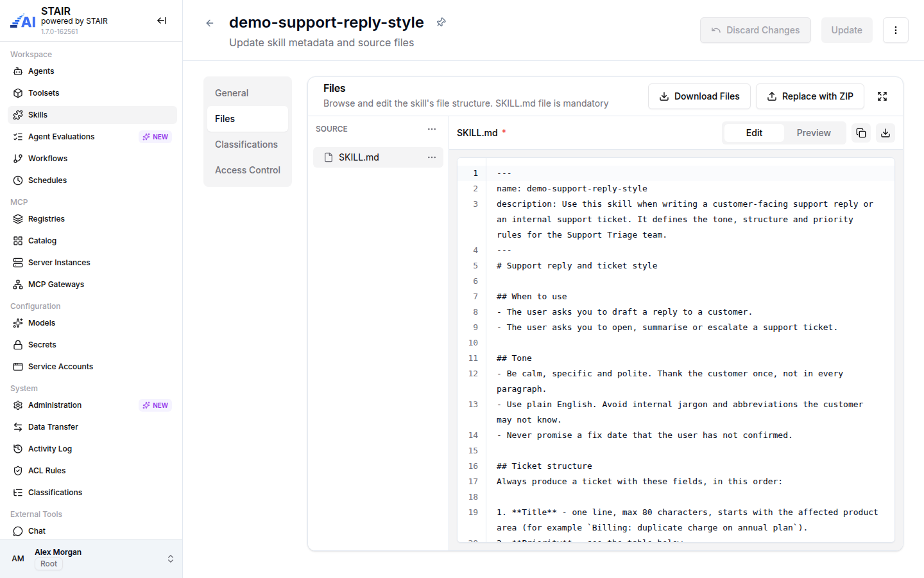Select the Access Control tab
This screenshot has height=578, width=924.
pyautogui.click(x=248, y=170)
